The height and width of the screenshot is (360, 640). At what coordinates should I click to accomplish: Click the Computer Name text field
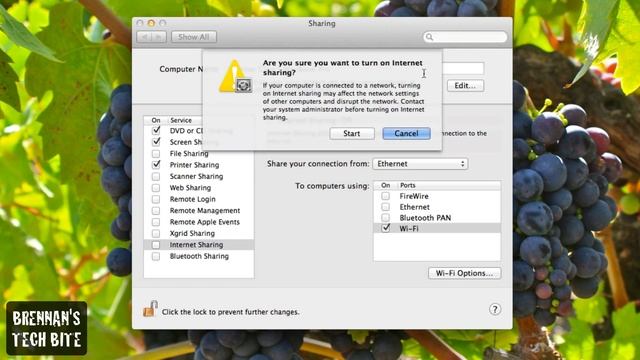pos(463,69)
